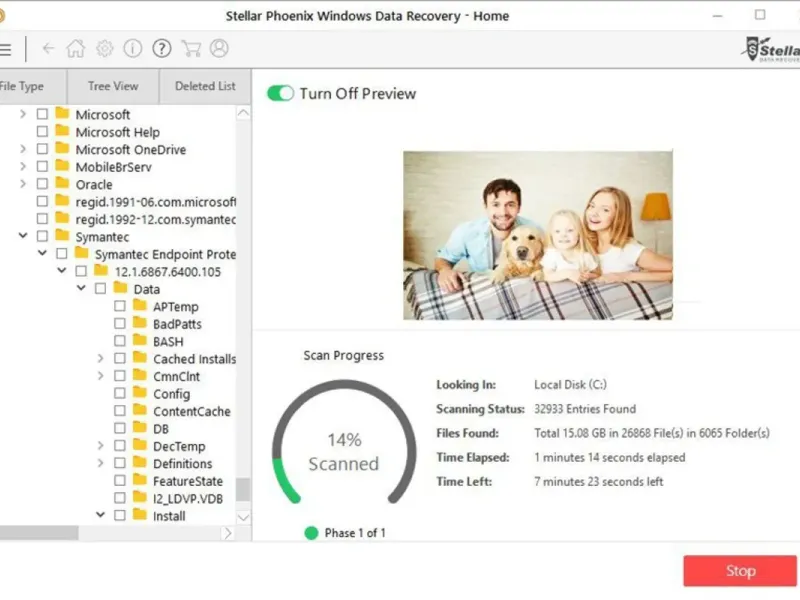Click the 7 minutes 23 seconds left text
The image size is (800, 600).
(598, 482)
